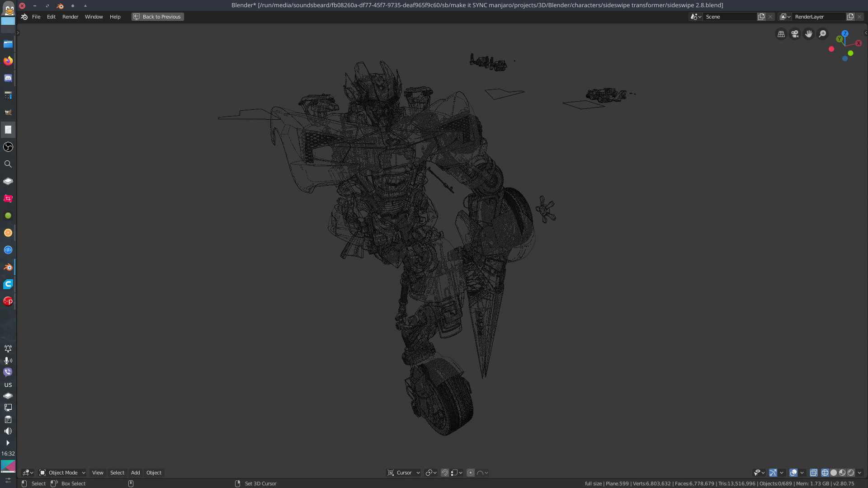Click the Objects:0/689 status text
The image size is (868, 488).
[775, 483]
